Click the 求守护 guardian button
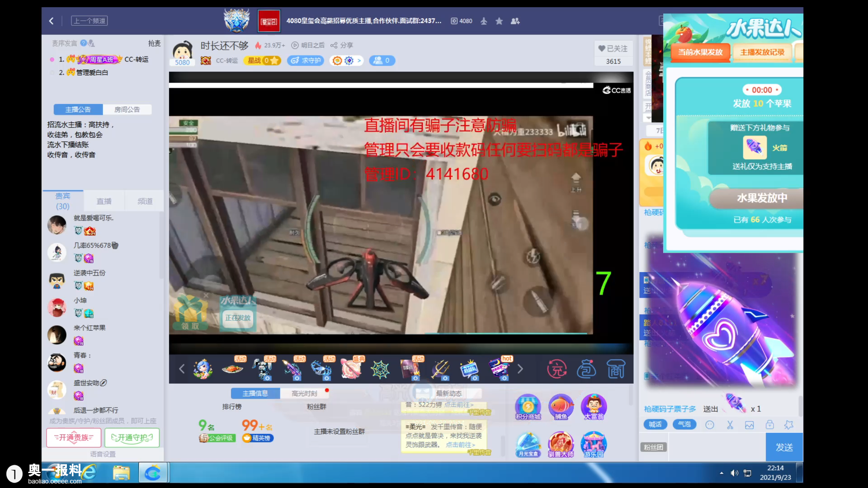 [x=306, y=61]
